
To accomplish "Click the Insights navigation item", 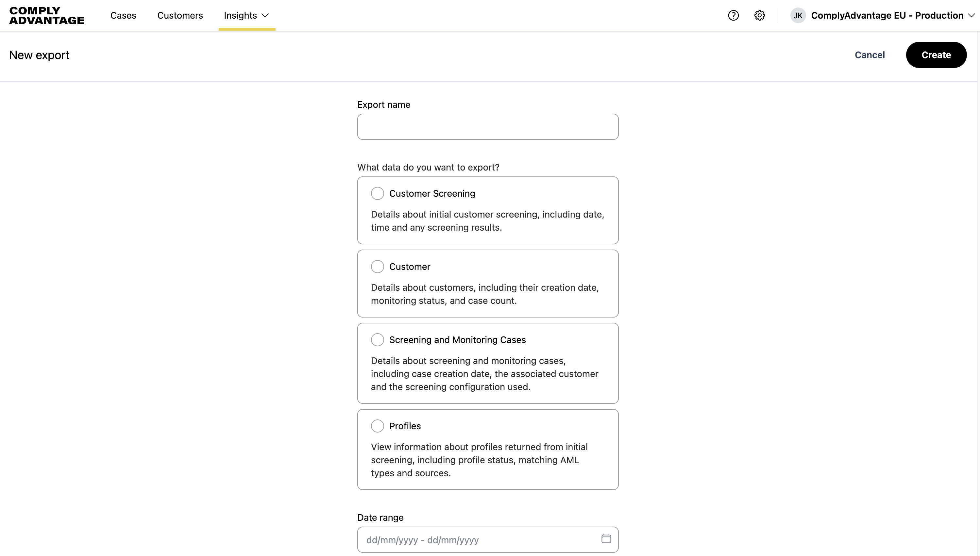I will [x=240, y=16].
